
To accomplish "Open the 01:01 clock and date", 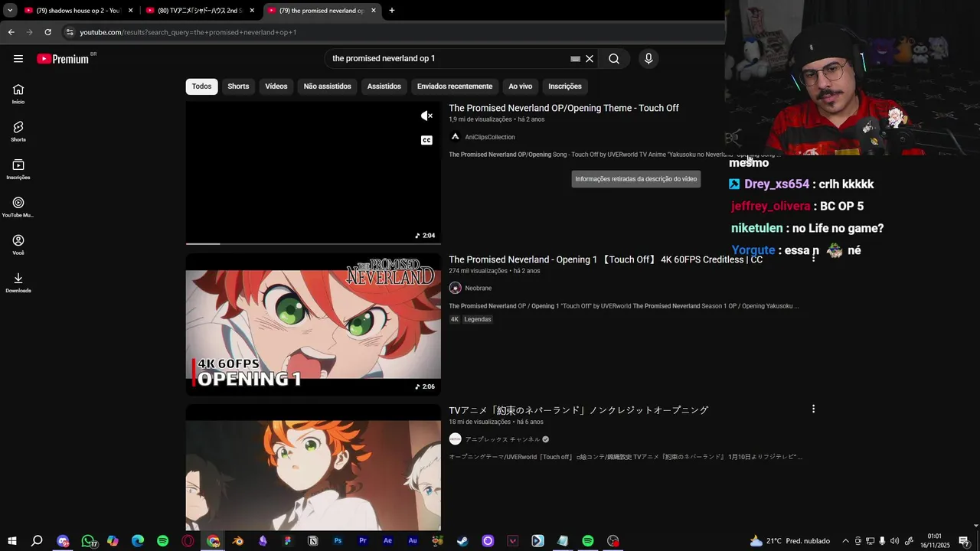I will coord(935,541).
